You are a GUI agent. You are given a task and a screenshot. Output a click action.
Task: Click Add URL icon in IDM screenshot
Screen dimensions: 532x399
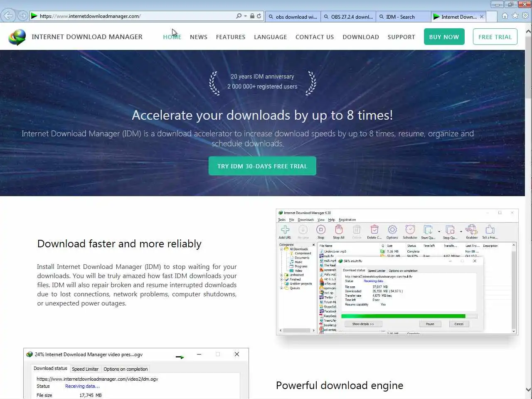285,229
